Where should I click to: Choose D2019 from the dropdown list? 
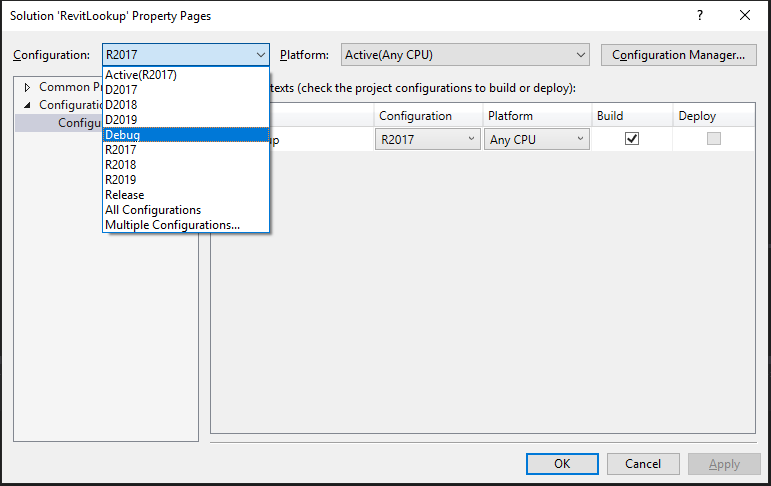tap(186, 120)
